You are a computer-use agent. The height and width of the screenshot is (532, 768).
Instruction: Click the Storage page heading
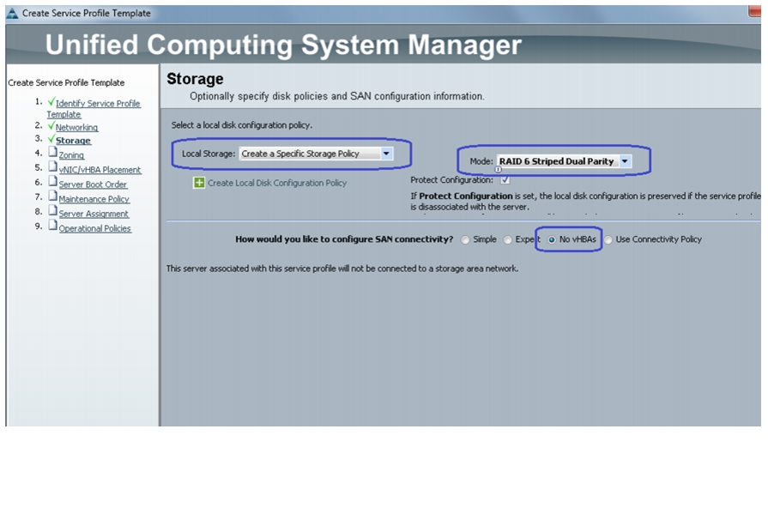[195, 79]
